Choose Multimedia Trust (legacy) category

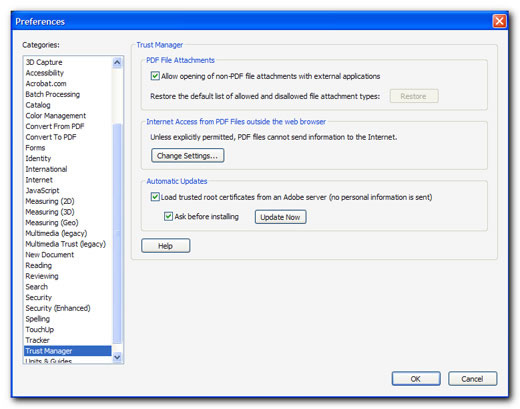pyautogui.click(x=66, y=244)
